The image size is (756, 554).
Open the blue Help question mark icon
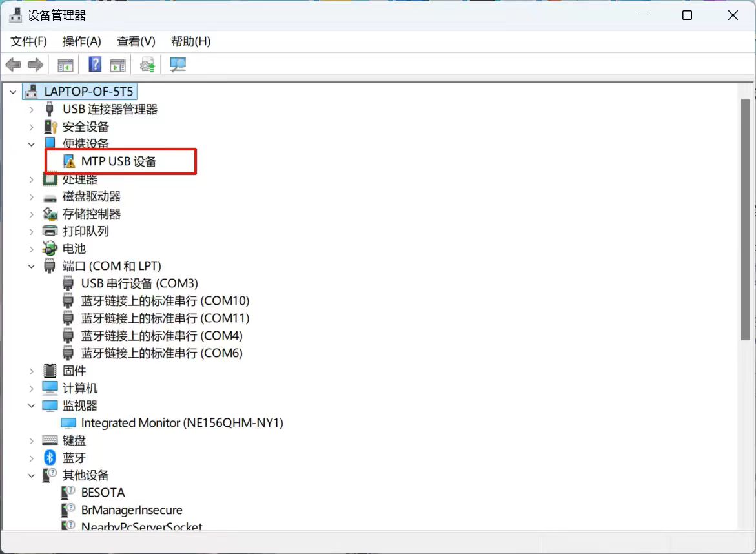coord(95,64)
